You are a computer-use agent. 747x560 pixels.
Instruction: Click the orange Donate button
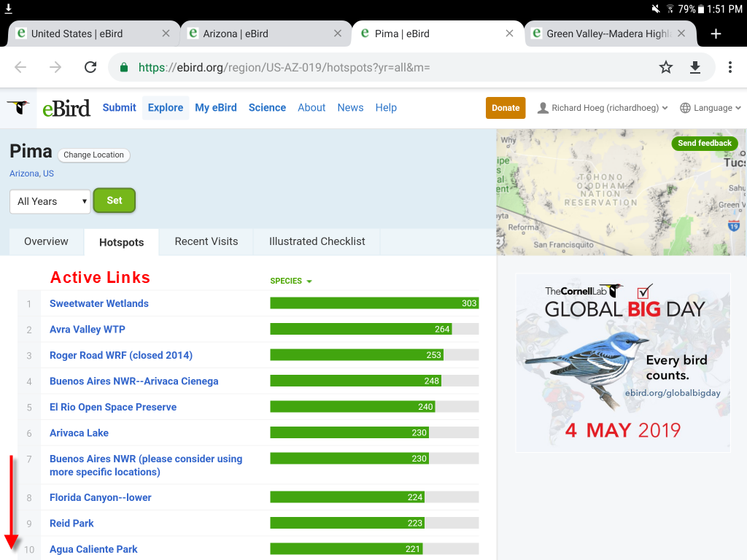506,108
